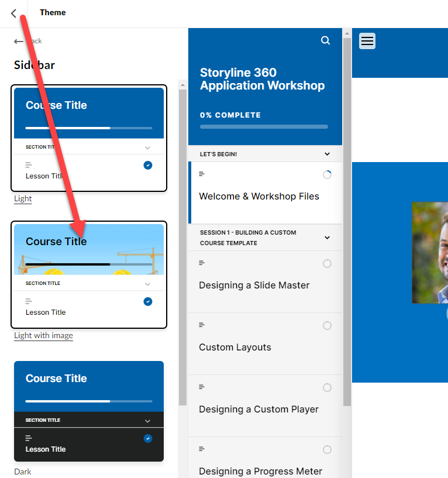This screenshot has height=478, width=448.
Task: Click the lesson icon above Designing a Custom Player
Action: click(x=201, y=387)
